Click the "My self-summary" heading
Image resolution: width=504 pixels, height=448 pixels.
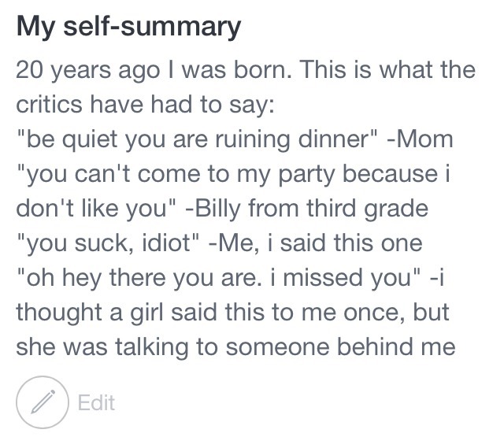pyautogui.click(x=128, y=28)
